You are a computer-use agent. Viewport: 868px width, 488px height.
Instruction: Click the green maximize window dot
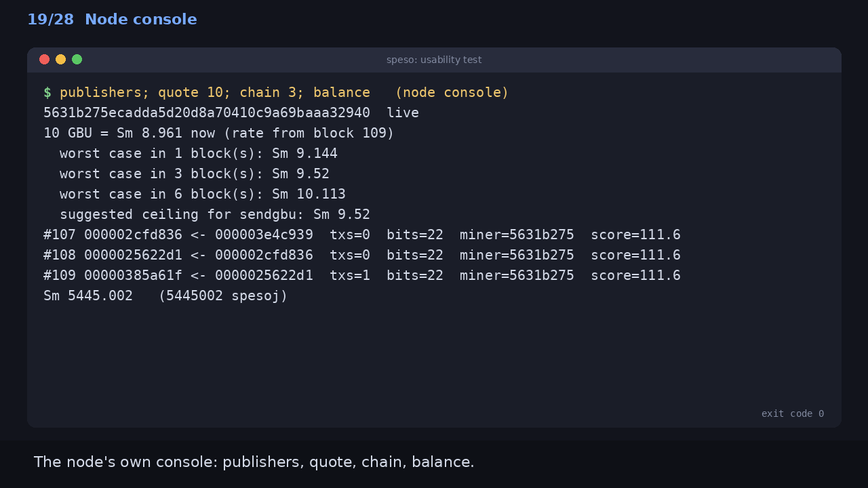pyautogui.click(x=77, y=59)
